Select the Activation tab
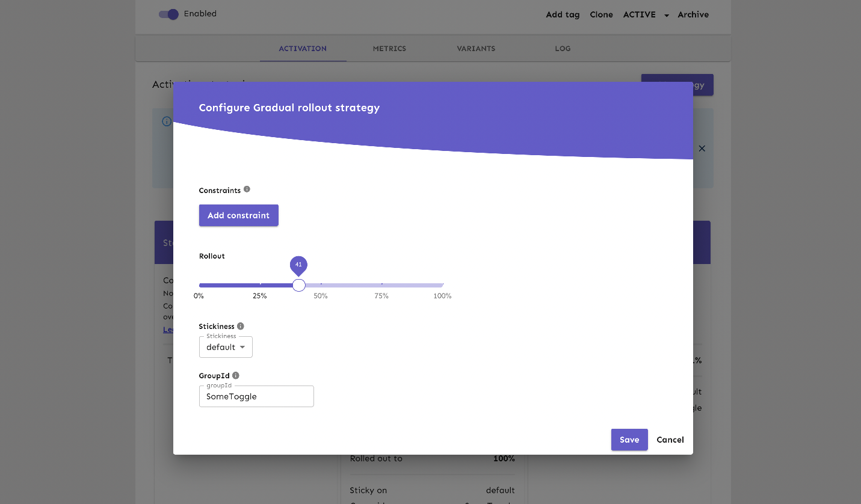The width and height of the screenshot is (861, 504). (303, 49)
